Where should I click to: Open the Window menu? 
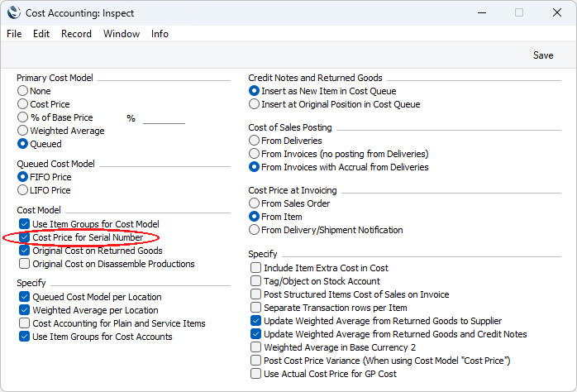(x=122, y=34)
